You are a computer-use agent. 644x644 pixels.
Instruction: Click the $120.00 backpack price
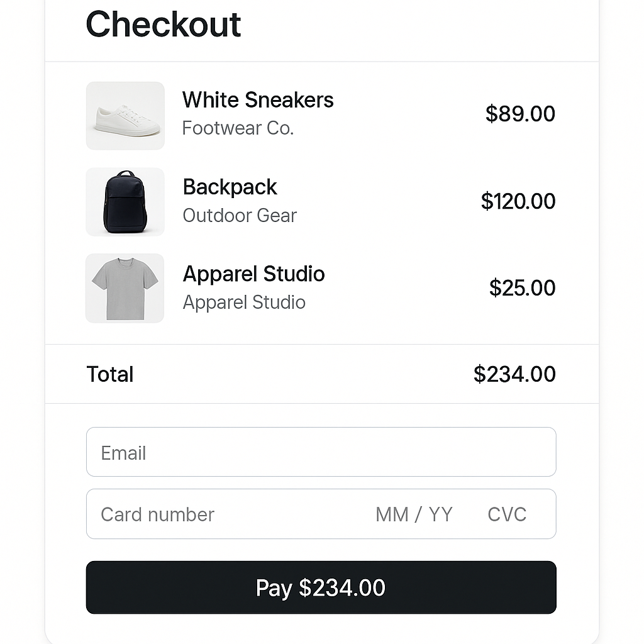point(518,201)
